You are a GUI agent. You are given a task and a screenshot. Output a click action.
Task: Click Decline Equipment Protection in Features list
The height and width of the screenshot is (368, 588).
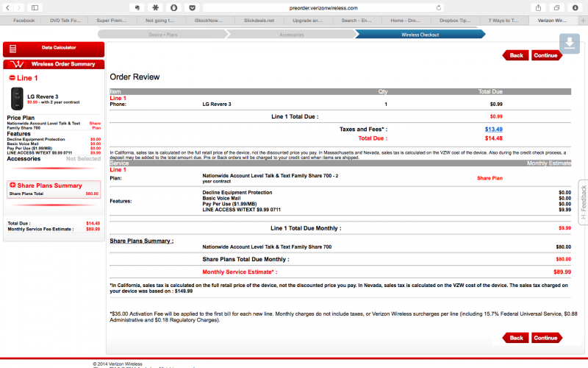click(237, 192)
